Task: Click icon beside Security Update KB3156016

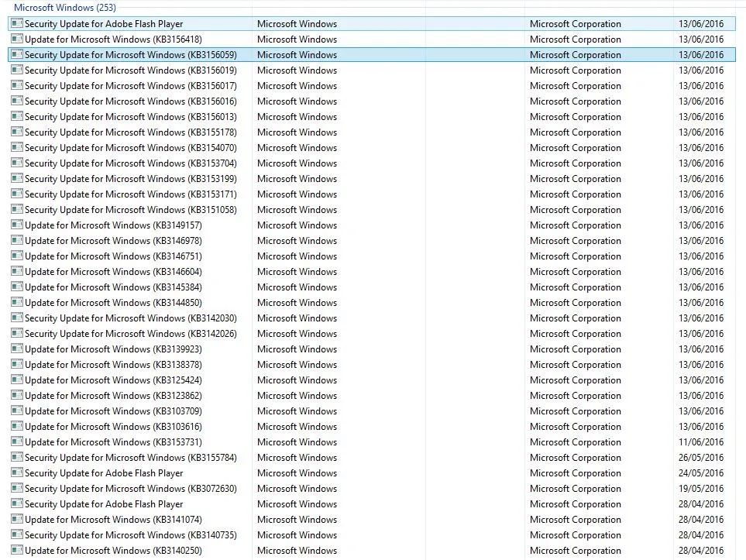Action: pos(16,101)
